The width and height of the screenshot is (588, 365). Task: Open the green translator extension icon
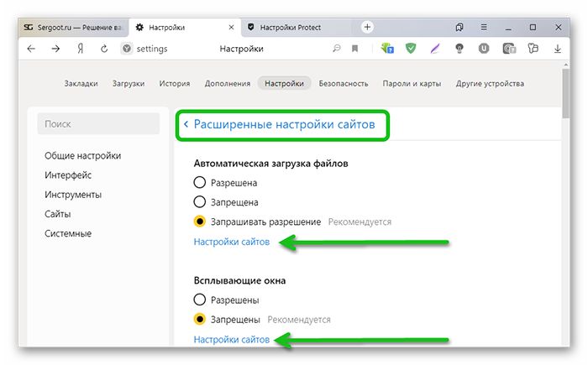pos(387,49)
